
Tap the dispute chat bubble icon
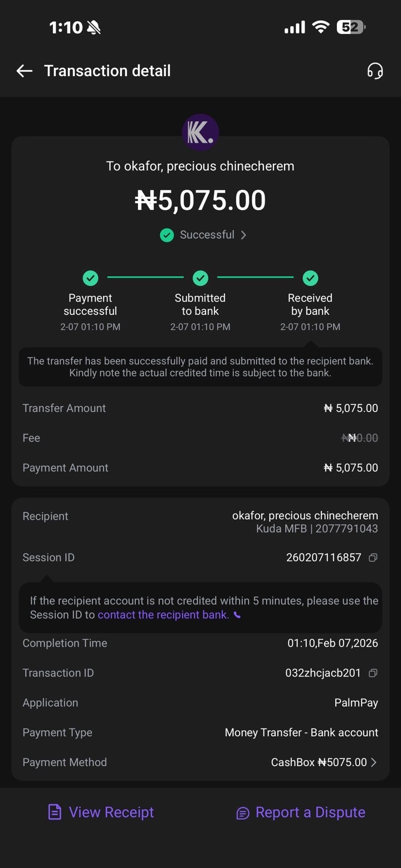click(243, 813)
